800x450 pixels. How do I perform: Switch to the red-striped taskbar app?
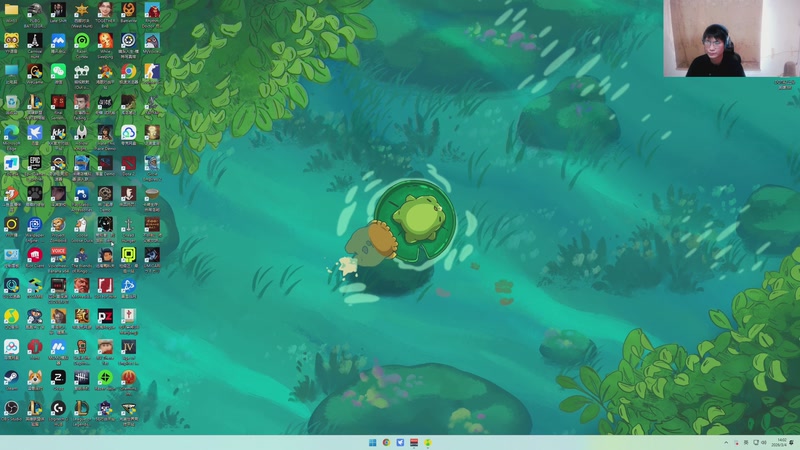(x=414, y=442)
